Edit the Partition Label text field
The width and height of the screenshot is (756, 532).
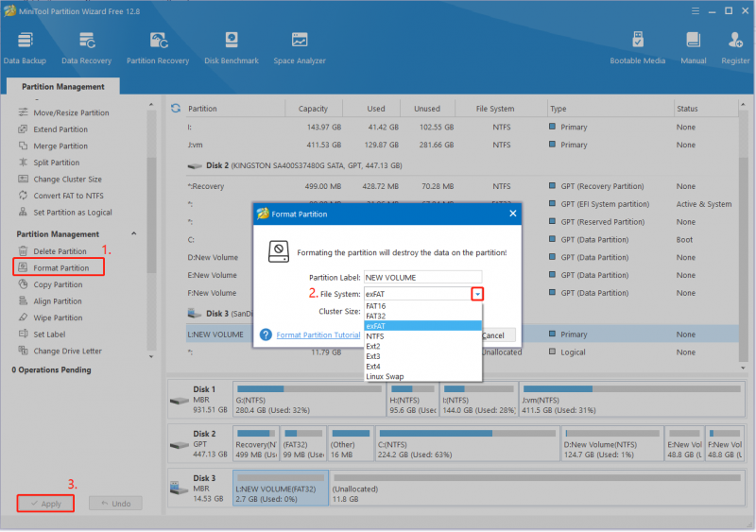coord(422,277)
